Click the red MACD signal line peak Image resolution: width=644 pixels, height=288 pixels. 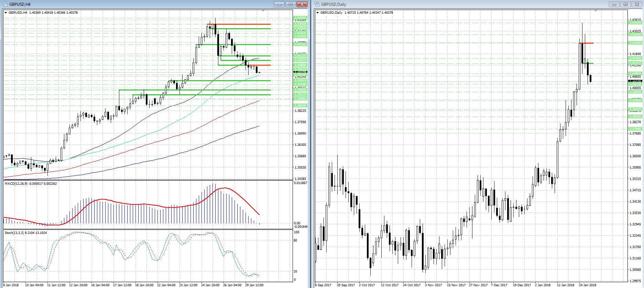click(x=225, y=188)
